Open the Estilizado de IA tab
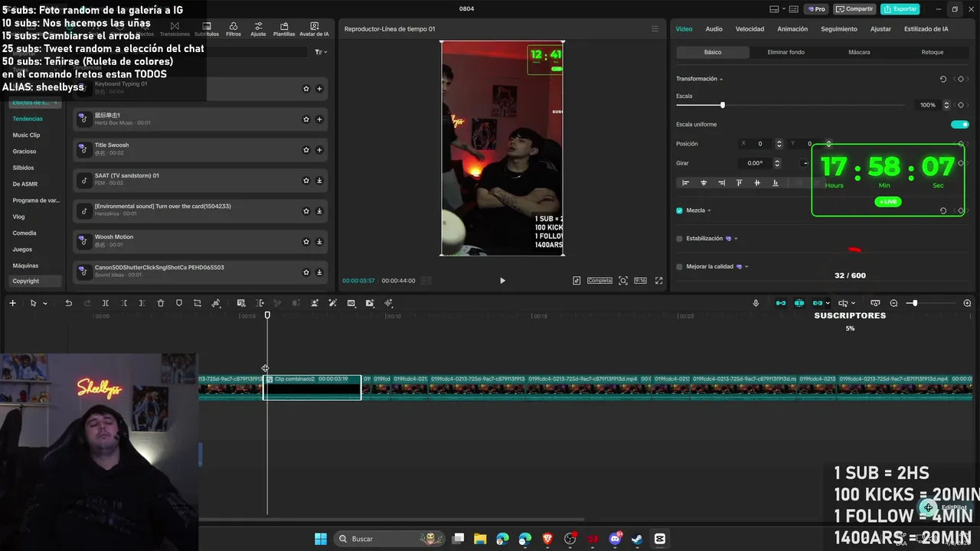Viewport: 980px width, 551px height. pyautogui.click(x=926, y=29)
